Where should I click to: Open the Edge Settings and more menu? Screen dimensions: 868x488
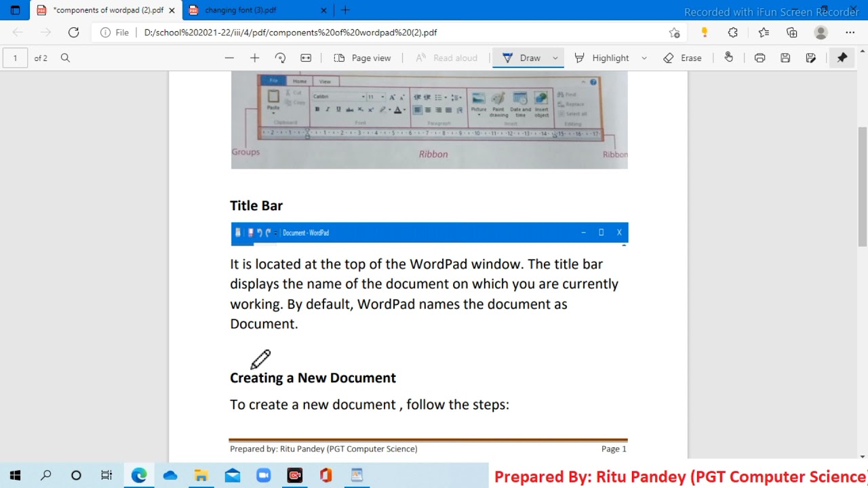(850, 32)
